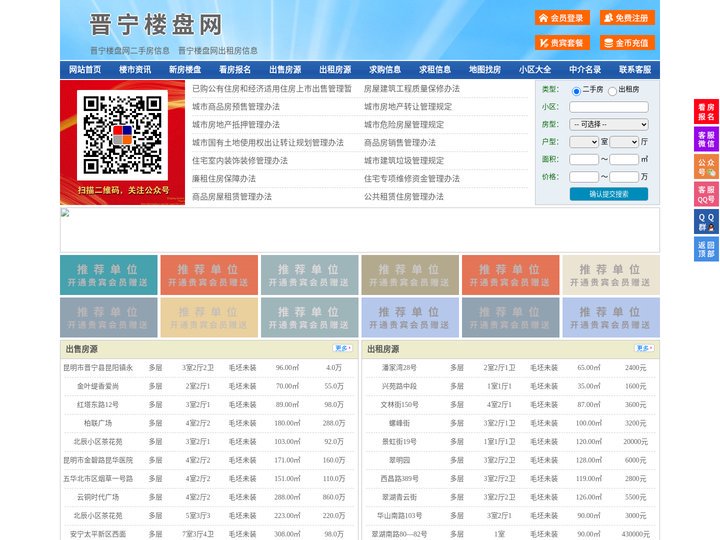Open the 客服QQ号 floating sidebar icon

pyautogui.click(x=706, y=194)
